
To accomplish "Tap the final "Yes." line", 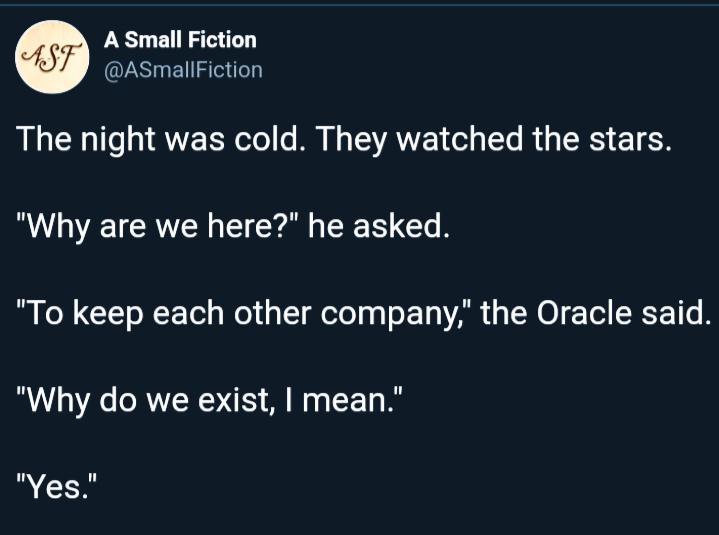I will pyautogui.click(x=57, y=486).
